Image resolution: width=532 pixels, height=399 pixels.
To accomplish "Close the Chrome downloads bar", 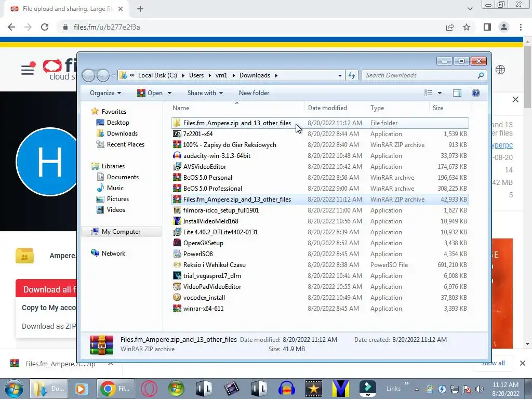I will point(523,363).
